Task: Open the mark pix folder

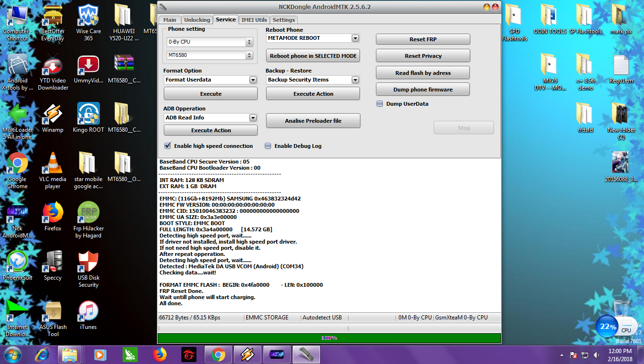Action: [621, 18]
